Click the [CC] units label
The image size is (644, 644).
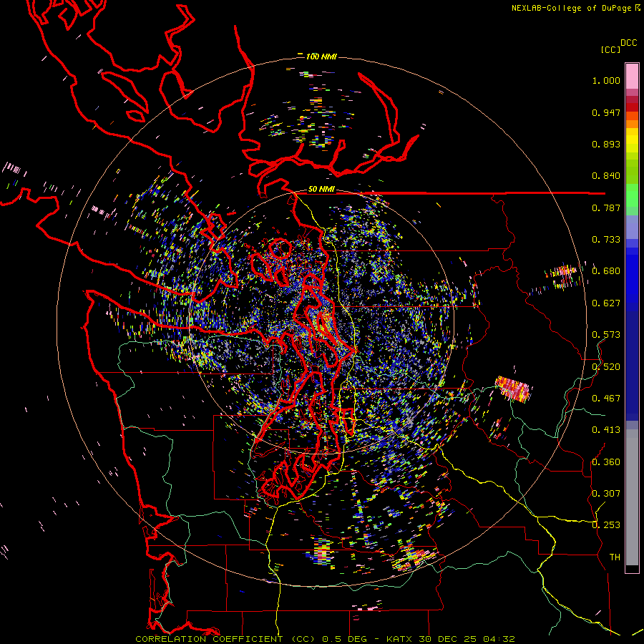pyautogui.click(x=610, y=49)
